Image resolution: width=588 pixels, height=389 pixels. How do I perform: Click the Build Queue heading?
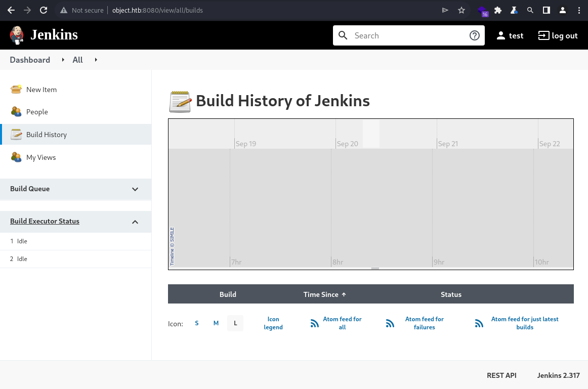30,189
